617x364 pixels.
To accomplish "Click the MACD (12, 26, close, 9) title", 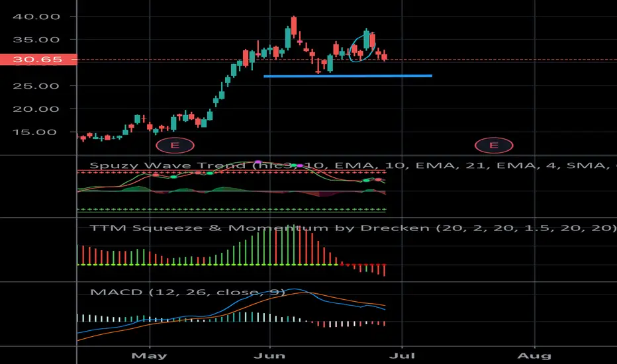I will click(x=187, y=292).
